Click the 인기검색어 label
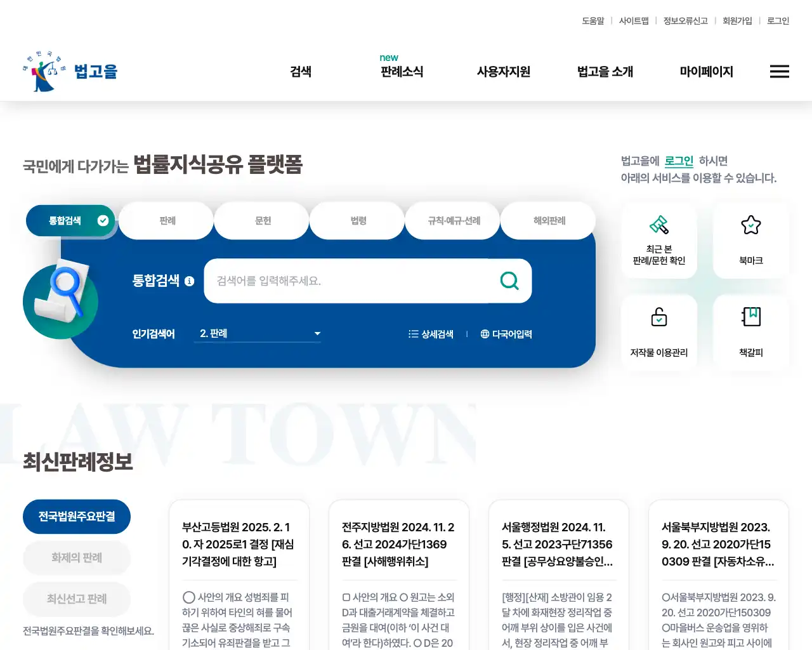This screenshot has width=812, height=650. (154, 334)
